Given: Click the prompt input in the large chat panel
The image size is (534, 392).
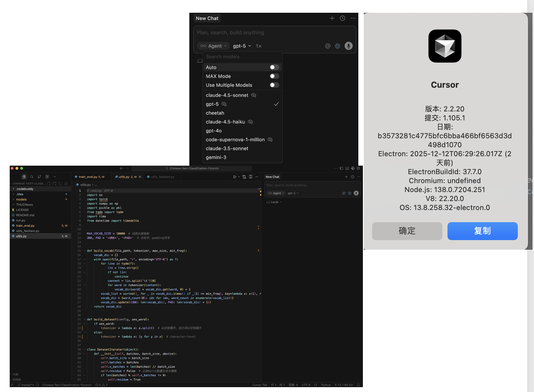Looking at the screenshot, I should 275,33.
